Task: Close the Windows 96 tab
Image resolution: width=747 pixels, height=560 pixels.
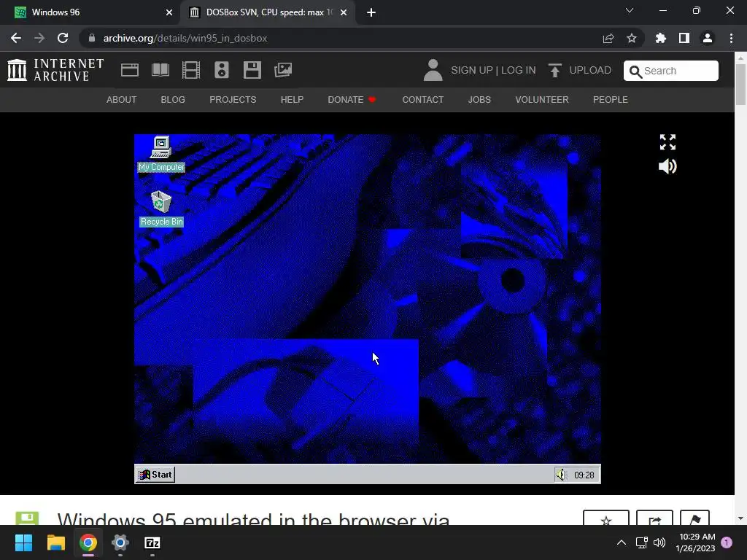Action: 169,12
